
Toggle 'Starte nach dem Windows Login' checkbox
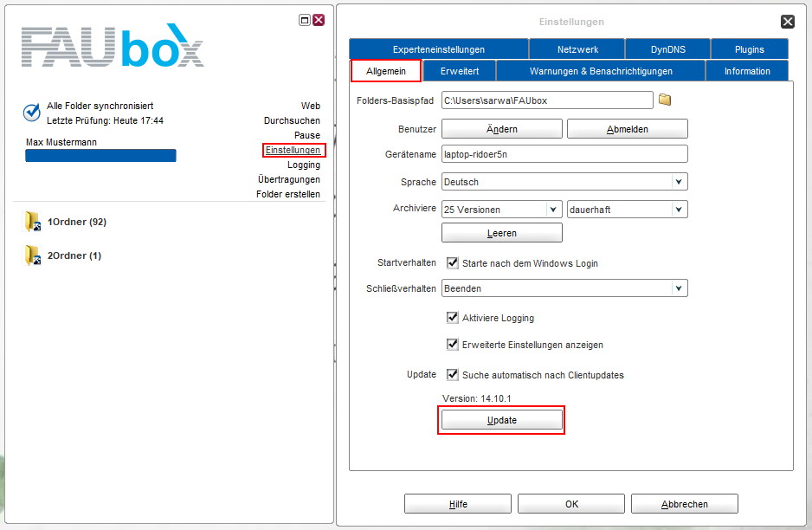(453, 262)
